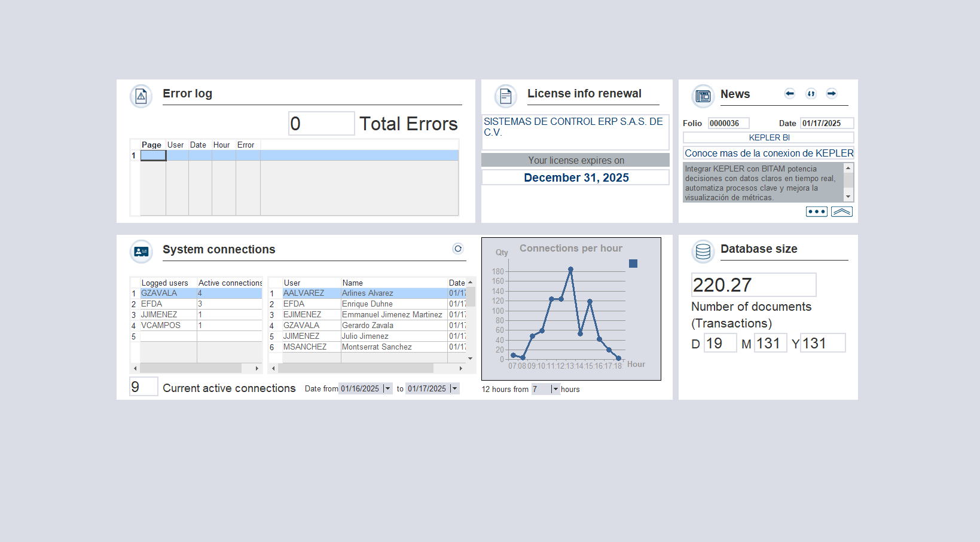Click the News newspaper icon

703,96
